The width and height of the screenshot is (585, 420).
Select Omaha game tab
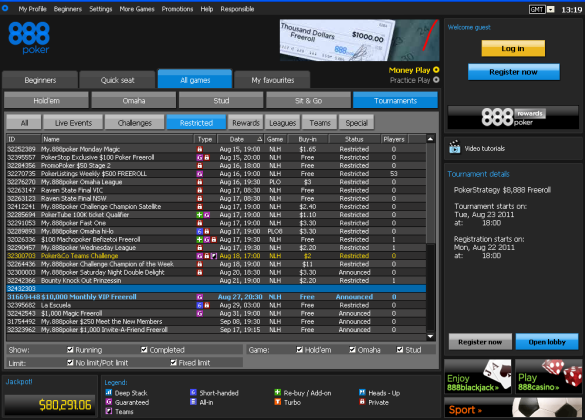[134, 100]
